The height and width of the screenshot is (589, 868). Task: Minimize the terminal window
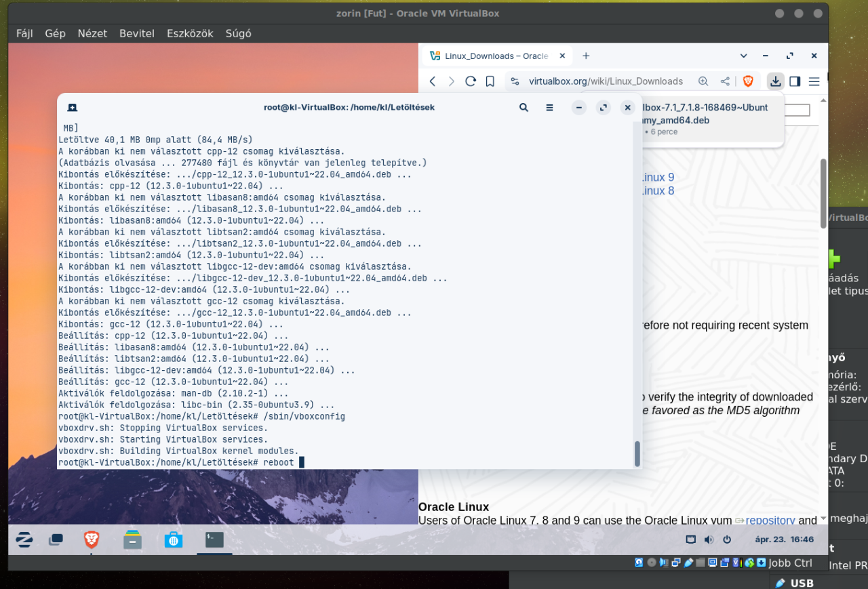[578, 107]
